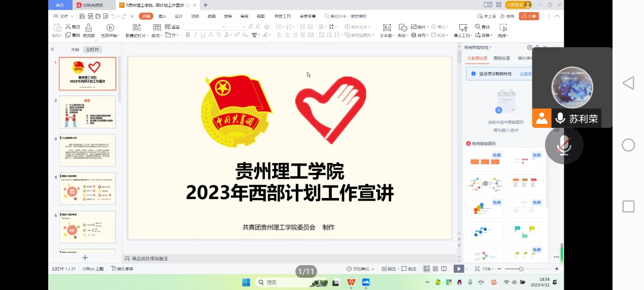Toggle normal view button in status bar
The width and height of the screenshot is (644, 290).
[427, 269]
